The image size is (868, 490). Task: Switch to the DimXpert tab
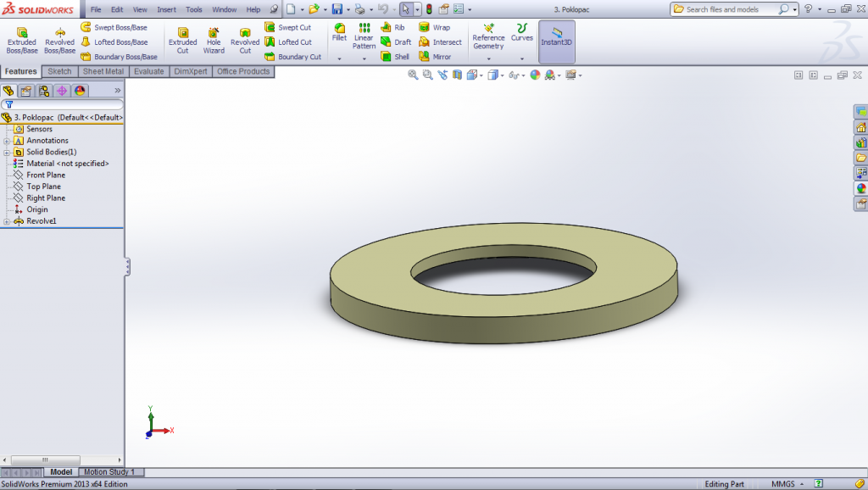pyautogui.click(x=191, y=71)
